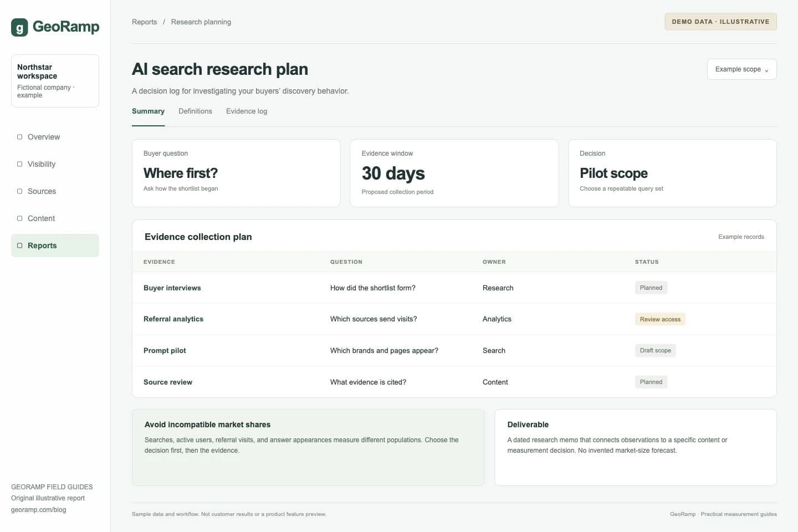Click Planned status in Buyer interviews row
The width and height of the screenshot is (798, 532).
coord(651,288)
